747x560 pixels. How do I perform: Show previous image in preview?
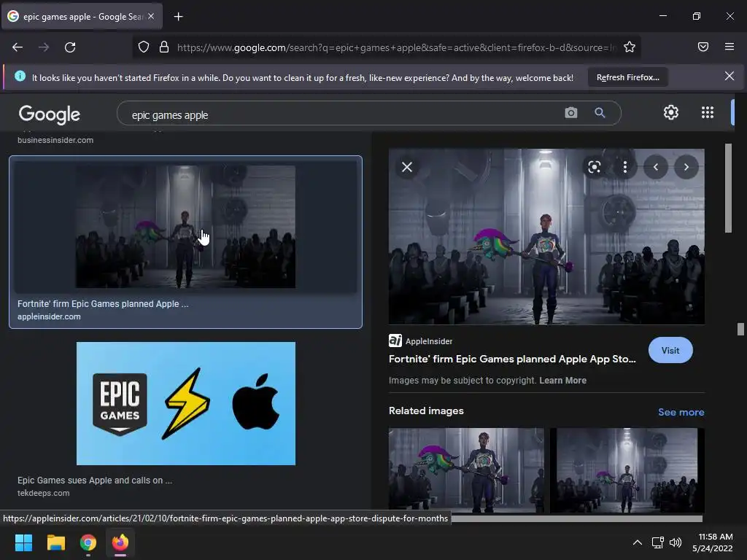[x=656, y=167]
